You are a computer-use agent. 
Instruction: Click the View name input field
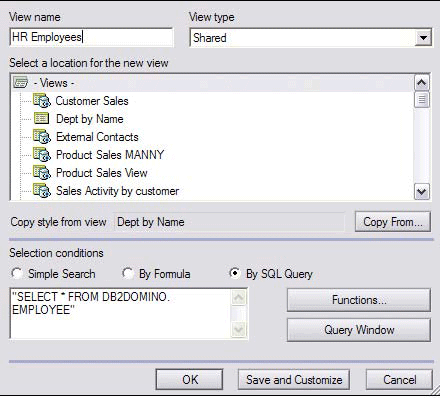(x=92, y=37)
